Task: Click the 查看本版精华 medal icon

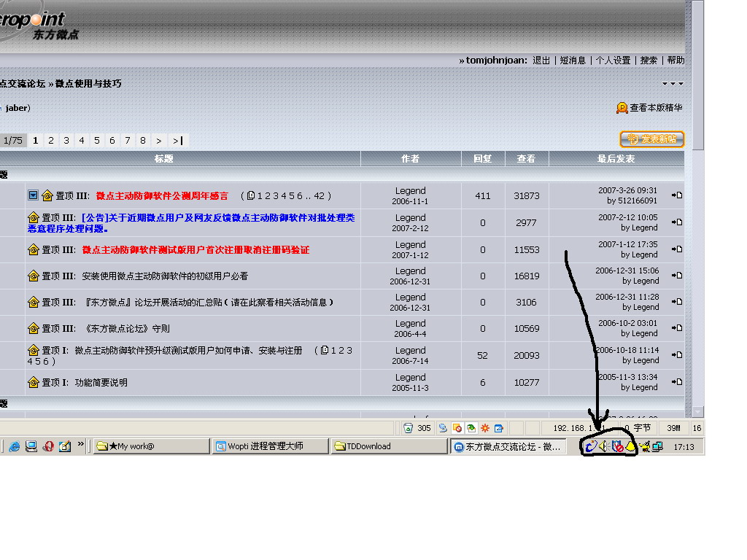Action: (622, 108)
